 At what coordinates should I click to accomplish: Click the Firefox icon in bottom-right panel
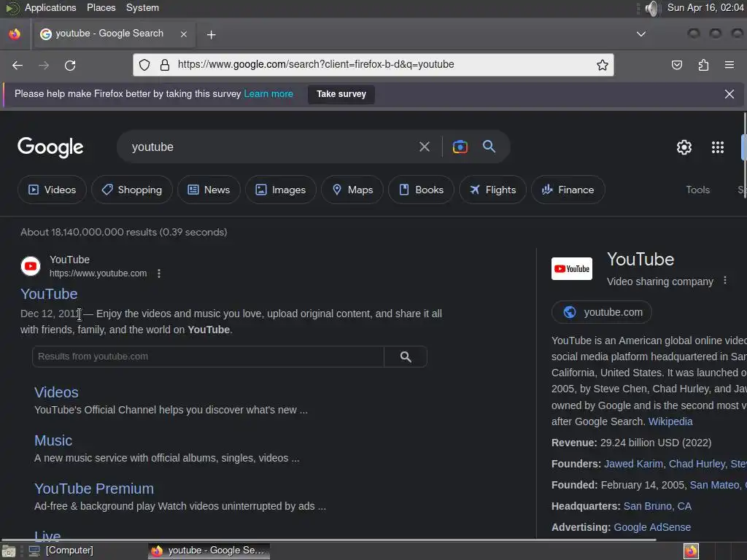pyautogui.click(x=691, y=551)
